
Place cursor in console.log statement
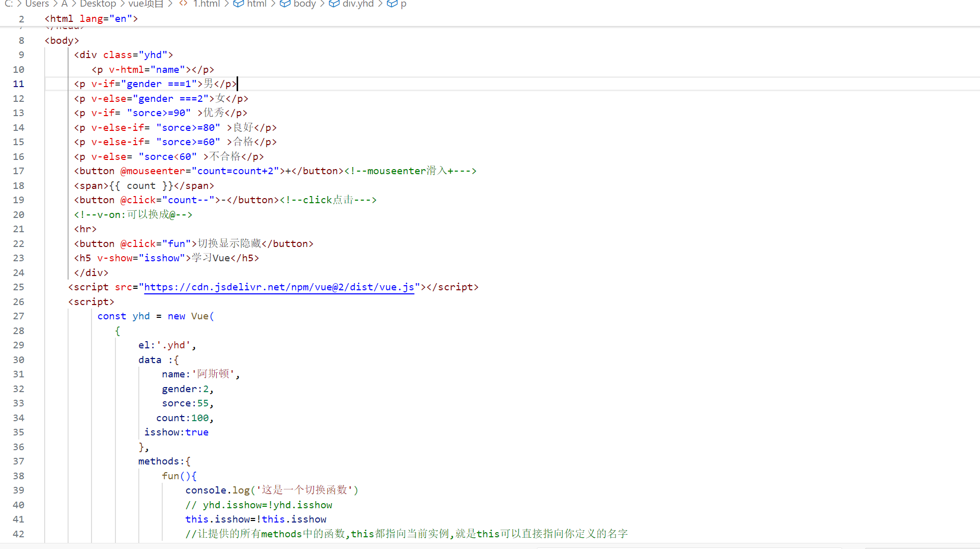272,490
